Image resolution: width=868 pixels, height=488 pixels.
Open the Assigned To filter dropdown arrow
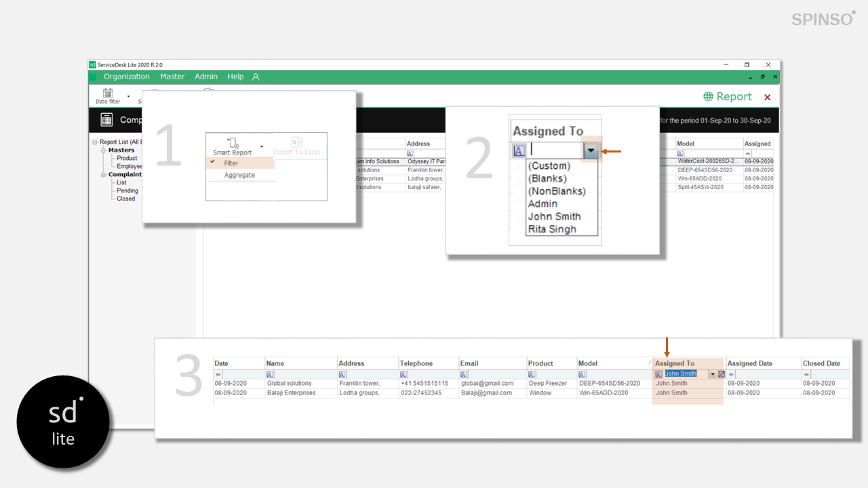coord(591,150)
